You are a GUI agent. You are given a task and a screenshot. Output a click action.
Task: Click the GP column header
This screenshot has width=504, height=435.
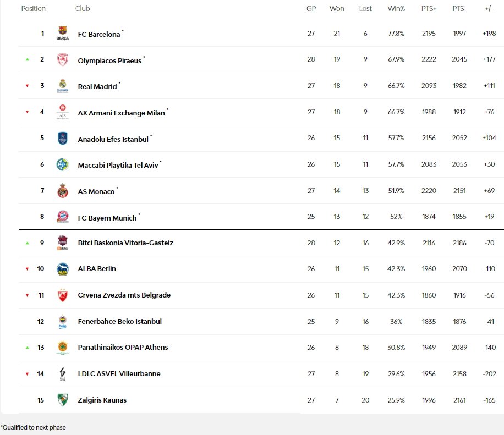click(311, 9)
